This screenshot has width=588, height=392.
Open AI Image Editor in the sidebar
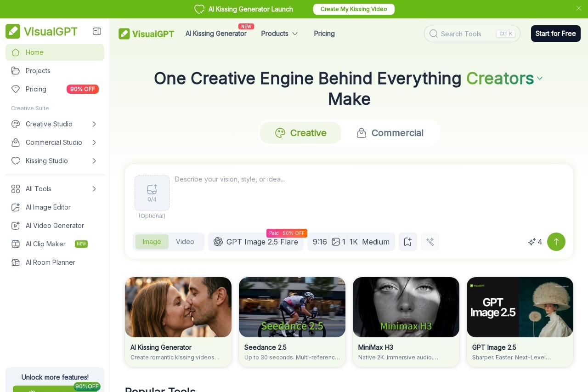[55, 207]
